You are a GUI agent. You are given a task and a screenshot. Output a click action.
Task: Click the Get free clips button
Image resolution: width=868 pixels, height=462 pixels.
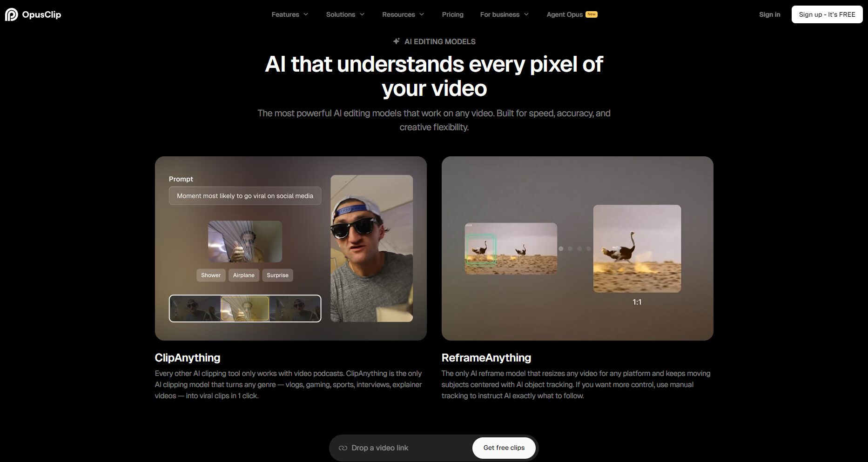[x=504, y=448]
